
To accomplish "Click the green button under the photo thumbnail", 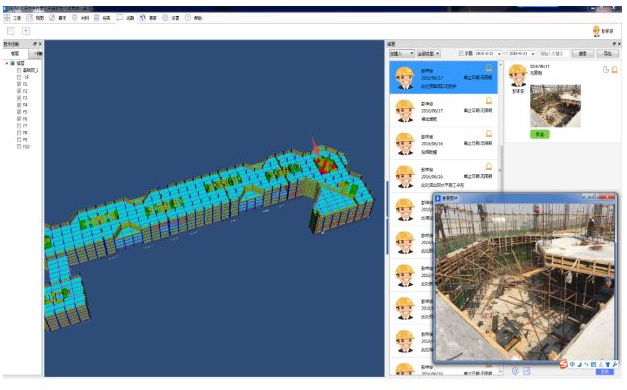I will (540, 134).
